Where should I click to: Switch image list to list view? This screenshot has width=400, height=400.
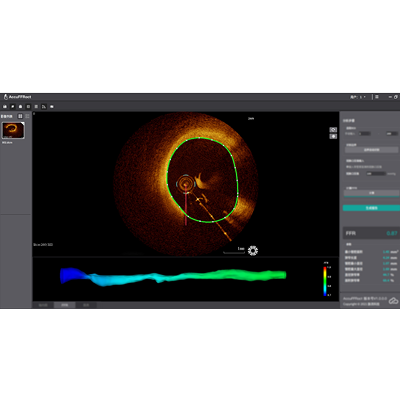(27, 116)
